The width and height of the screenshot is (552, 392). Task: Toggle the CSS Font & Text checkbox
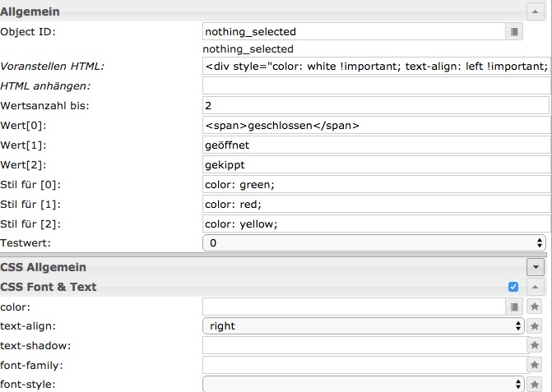513,287
